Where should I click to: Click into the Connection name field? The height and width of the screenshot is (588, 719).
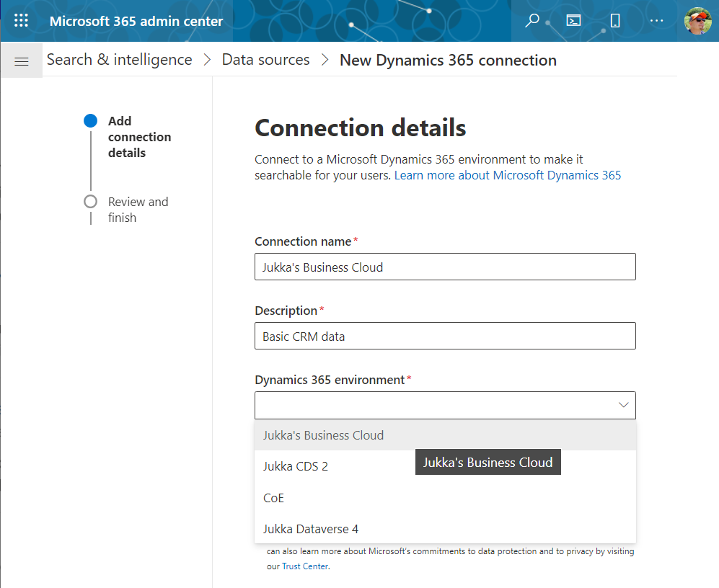[x=445, y=267]
